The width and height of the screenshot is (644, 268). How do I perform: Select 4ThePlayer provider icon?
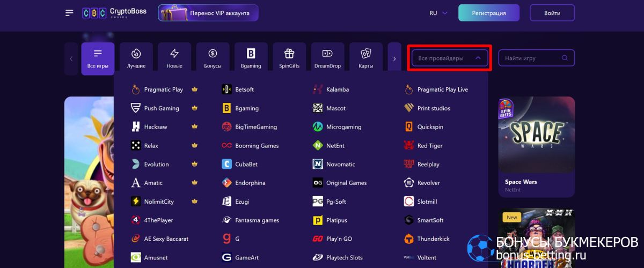[x=135, y=220]
